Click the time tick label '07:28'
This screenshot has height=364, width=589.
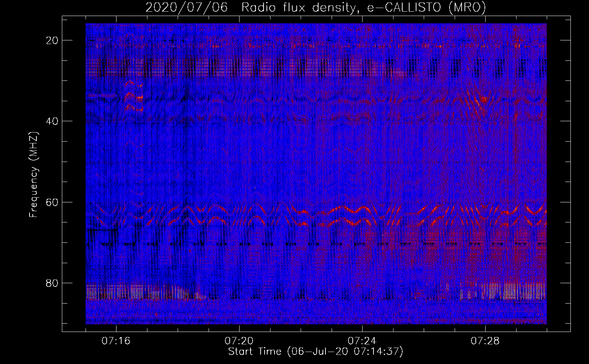[x=485, y=341]
